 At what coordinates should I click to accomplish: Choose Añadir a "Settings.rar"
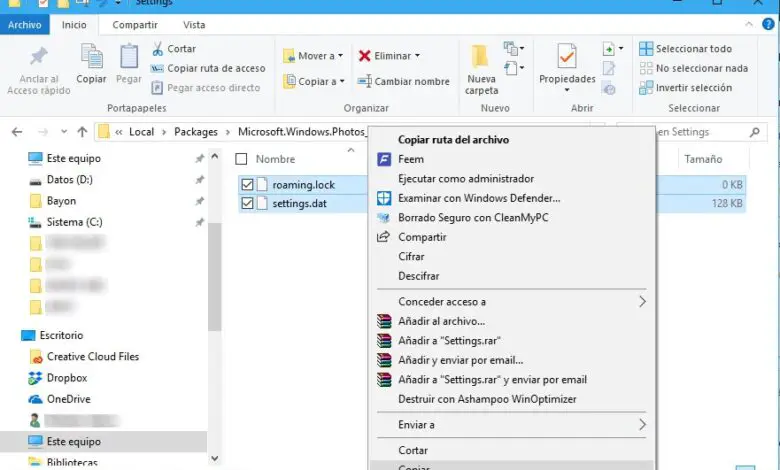(x=511, y=341)
